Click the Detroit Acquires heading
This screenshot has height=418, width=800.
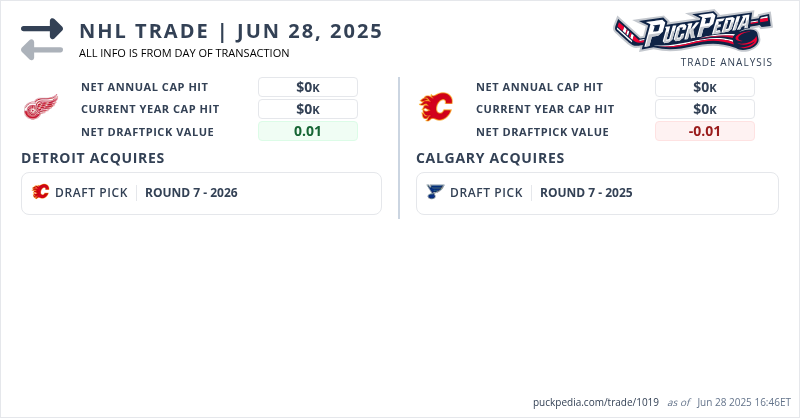point(93,158)
